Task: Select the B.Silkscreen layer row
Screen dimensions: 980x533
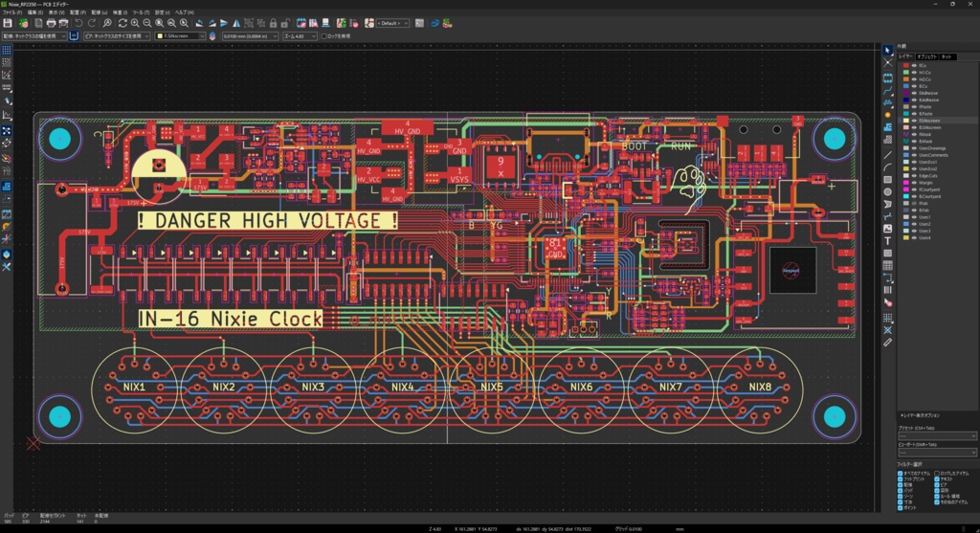Action: pos(937,127)
